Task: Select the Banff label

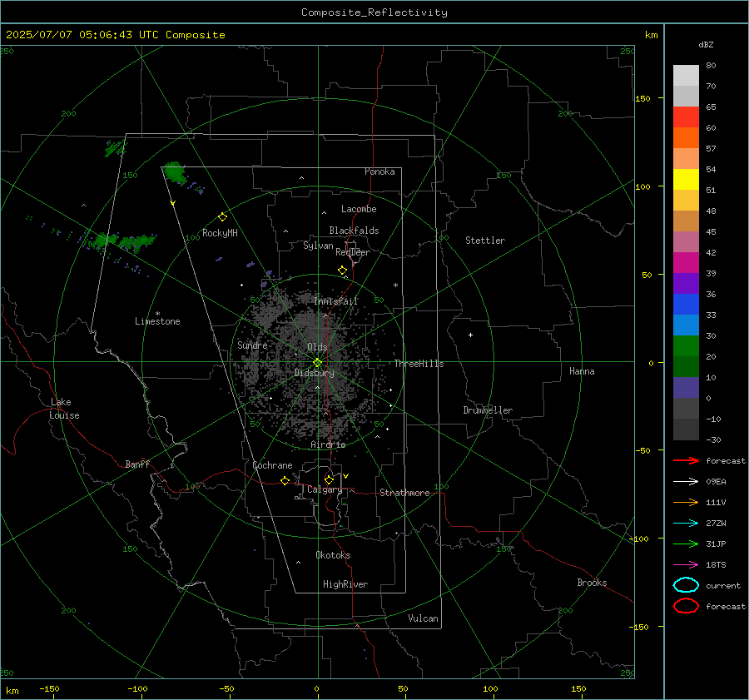Action: pos(137,464)
